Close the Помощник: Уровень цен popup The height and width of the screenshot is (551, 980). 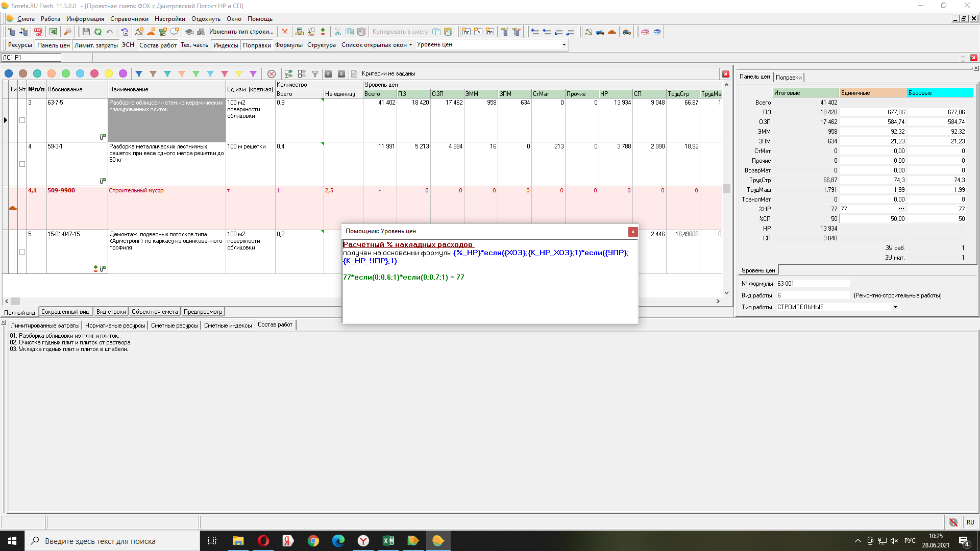(x=633, y=232)
